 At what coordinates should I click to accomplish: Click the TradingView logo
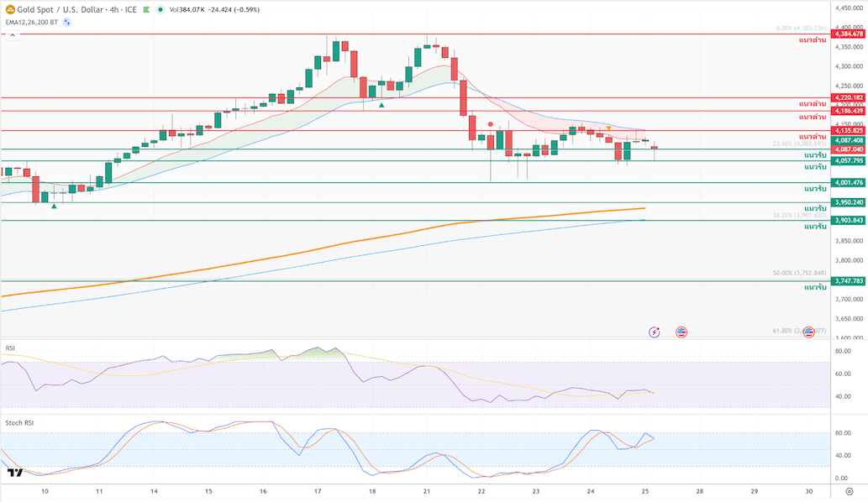(x=15, y=473)
